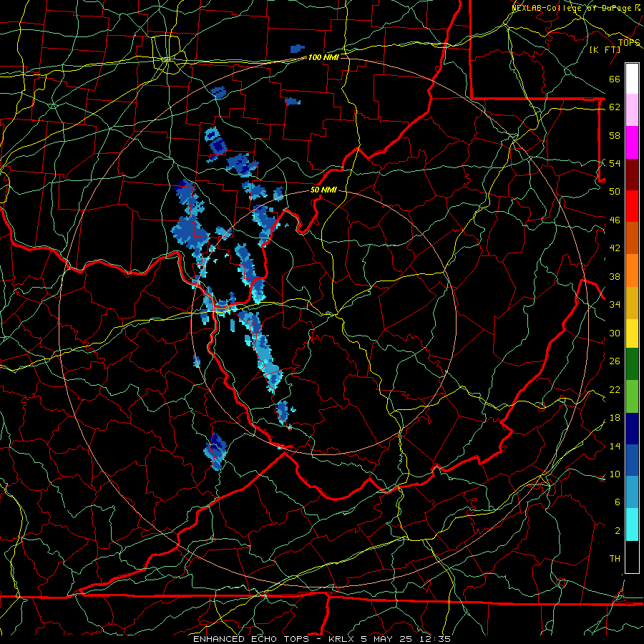The width and height of the screenshot is (644, 644).
Task: Select the dark red (maroon) legend swatch
Action: coord(632,174)
